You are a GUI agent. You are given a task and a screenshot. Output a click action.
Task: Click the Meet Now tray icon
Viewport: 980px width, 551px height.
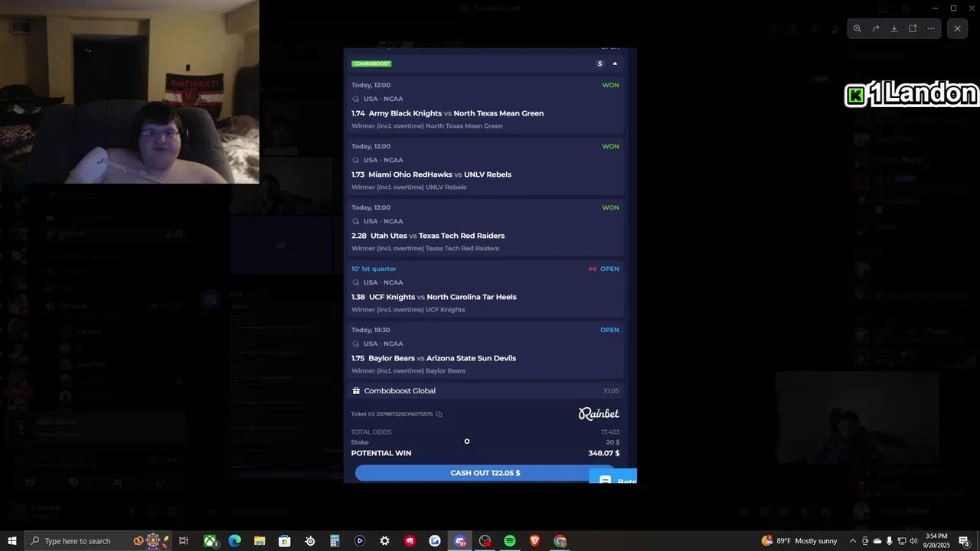coord(865,541)
